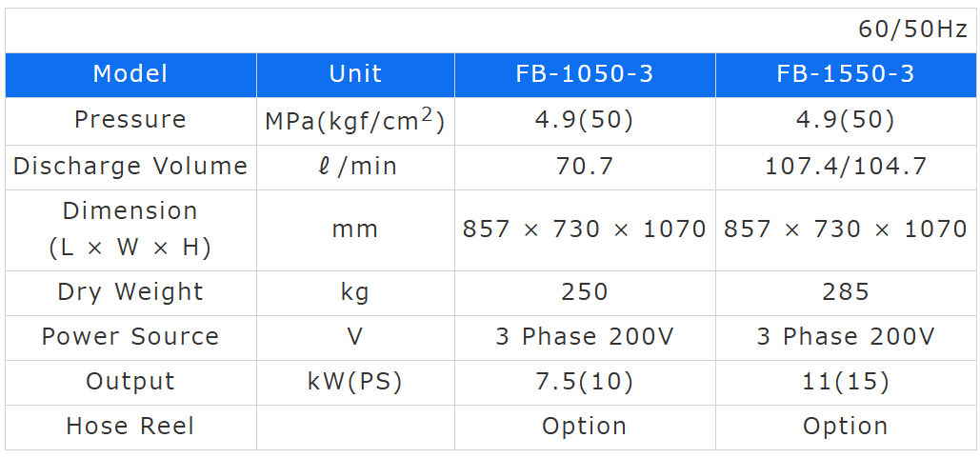Select the 7.5(10) output value
Viewport: 980px width, 458px height.
point(584,382)
